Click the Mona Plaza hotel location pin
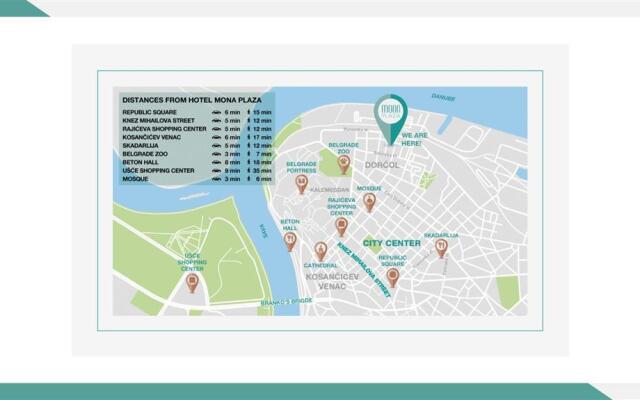 (x=391, y=119)
